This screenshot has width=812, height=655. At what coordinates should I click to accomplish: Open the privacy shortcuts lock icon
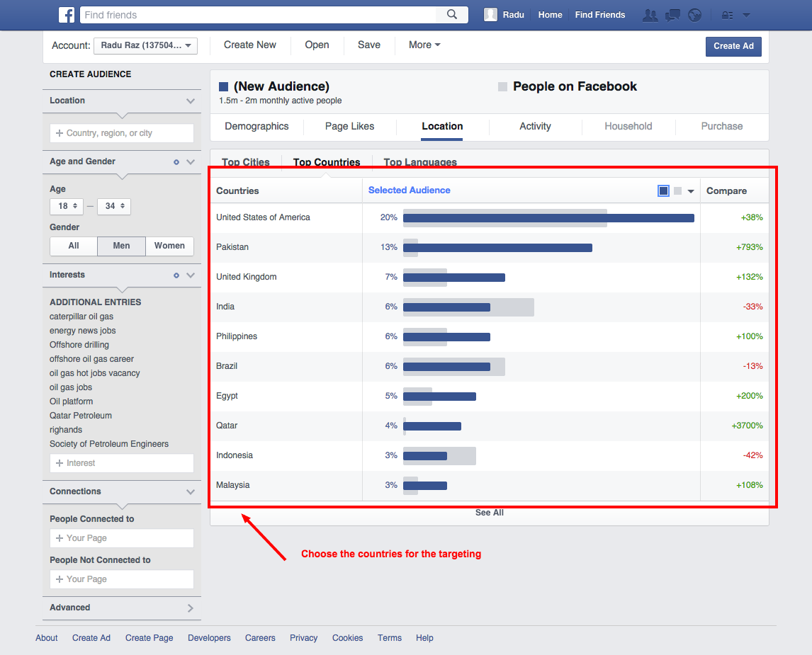pyautogui.click(x=727, y=15)
